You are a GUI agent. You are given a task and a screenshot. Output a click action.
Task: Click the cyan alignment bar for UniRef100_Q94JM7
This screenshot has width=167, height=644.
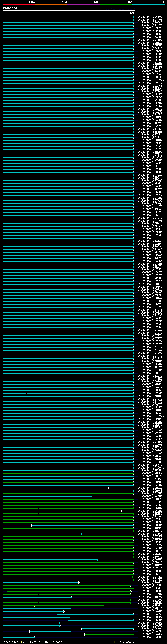coord(69,511)
